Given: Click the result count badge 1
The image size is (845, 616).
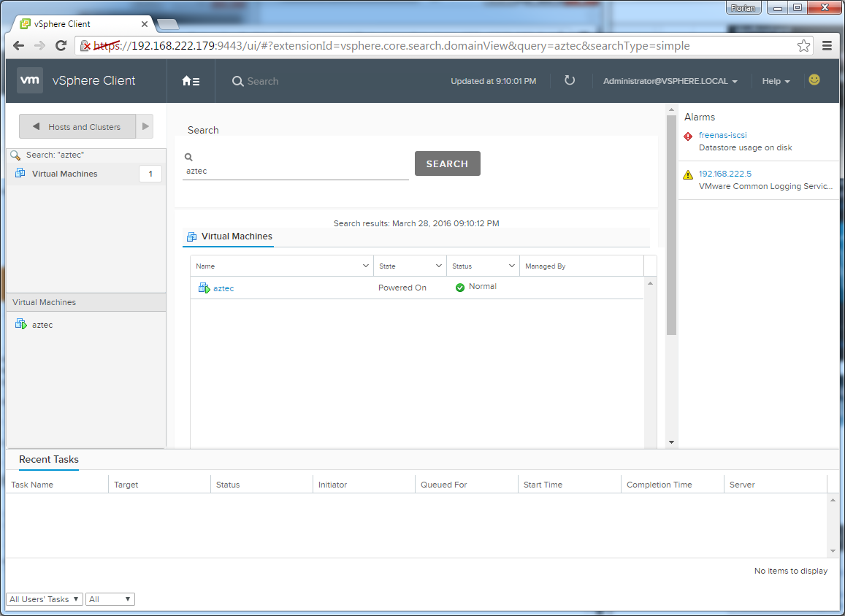Looking at the screenshot, I should 150,174.
